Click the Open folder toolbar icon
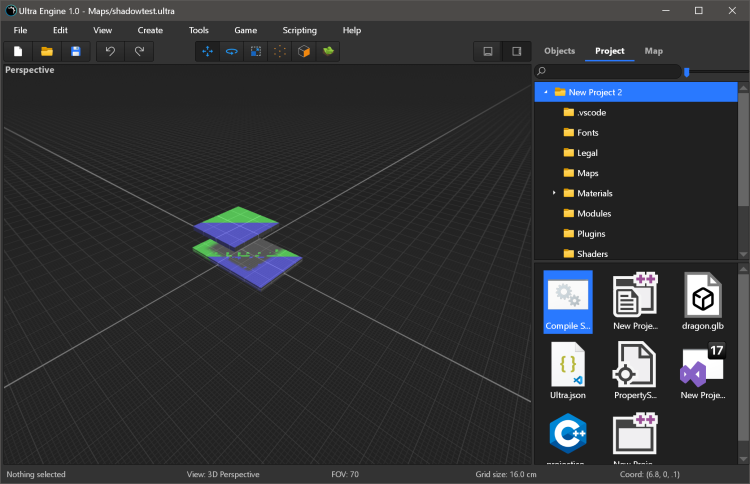Viewport: 750px width, 484px height. click(46, 51)
